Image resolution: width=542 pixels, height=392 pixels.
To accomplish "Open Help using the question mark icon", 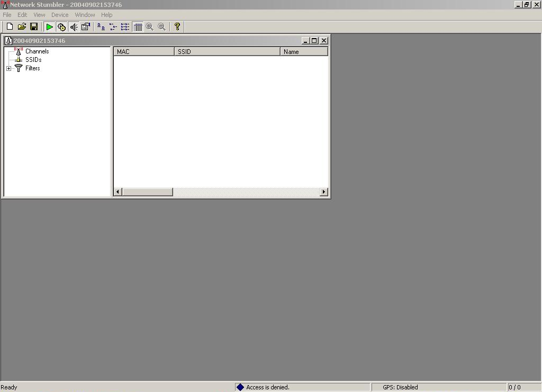I will (x=177, y=26).
